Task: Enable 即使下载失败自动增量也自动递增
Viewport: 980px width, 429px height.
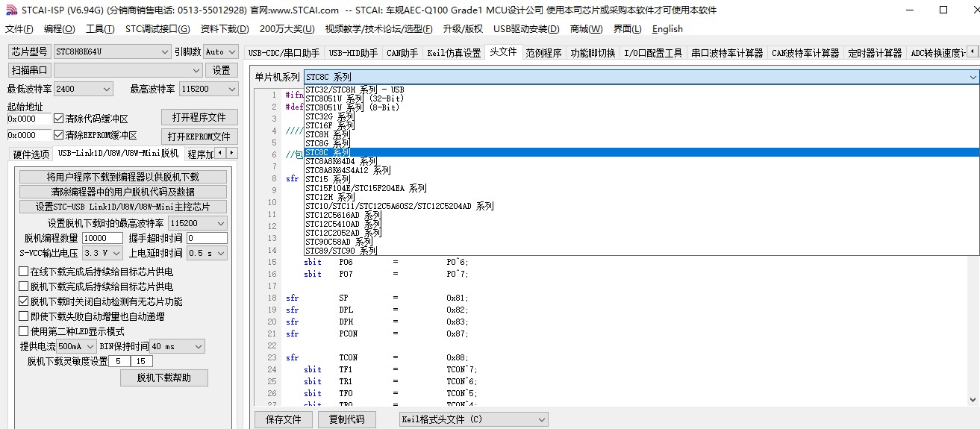Action: point(92,316)
